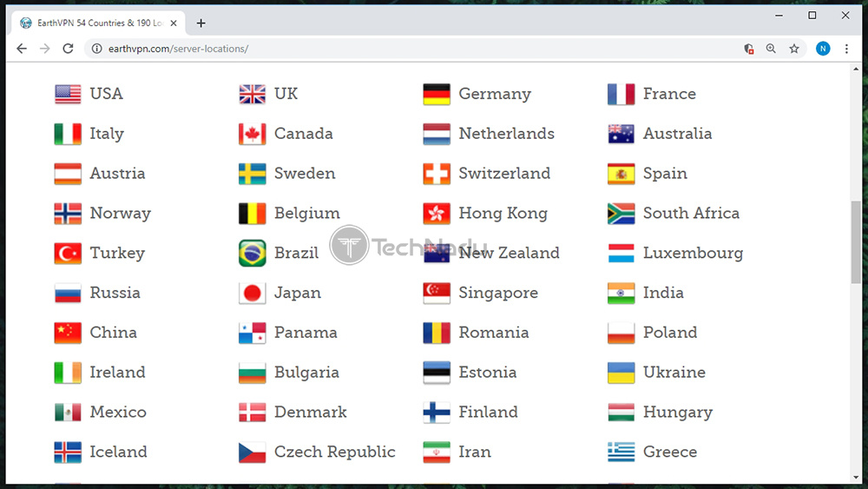Click the France flag icon
Viewport: 868px width, 489px height.
621,94
